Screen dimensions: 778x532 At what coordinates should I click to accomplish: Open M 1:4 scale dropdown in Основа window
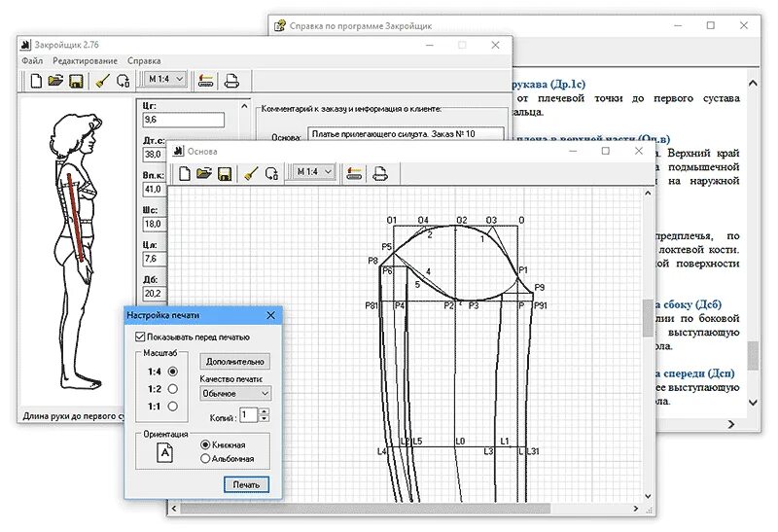click(x=314, y=172)
